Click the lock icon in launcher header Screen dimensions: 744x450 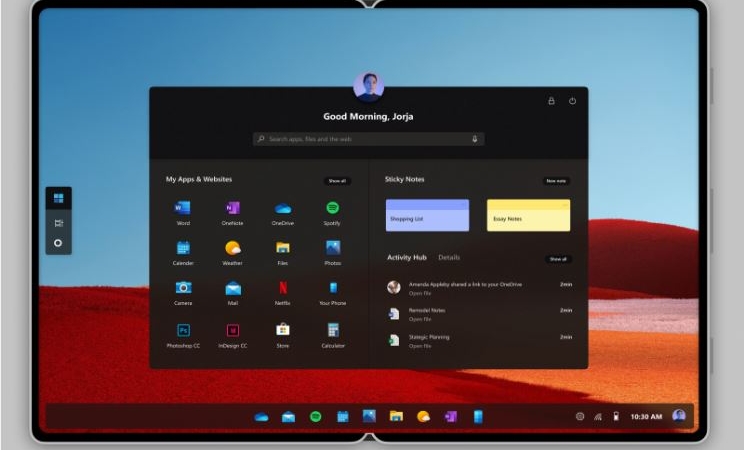click(551, 101)
